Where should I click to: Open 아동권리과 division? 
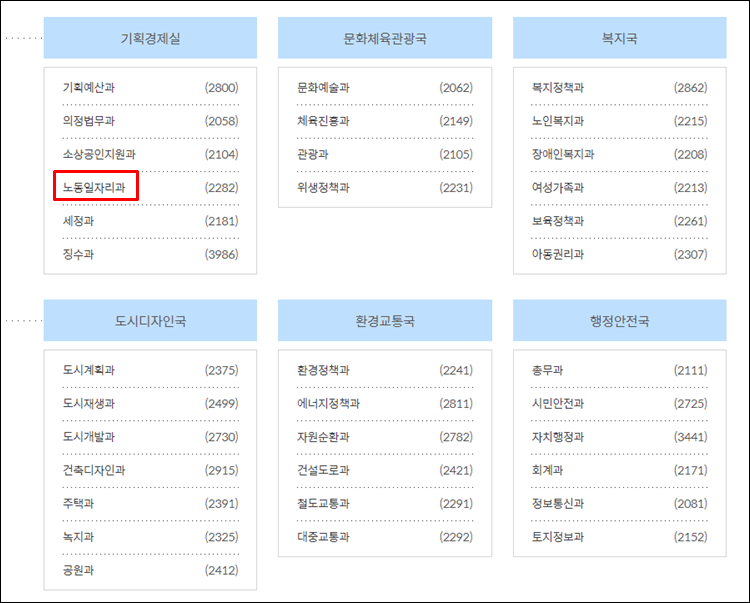click(x=558, y=254)
